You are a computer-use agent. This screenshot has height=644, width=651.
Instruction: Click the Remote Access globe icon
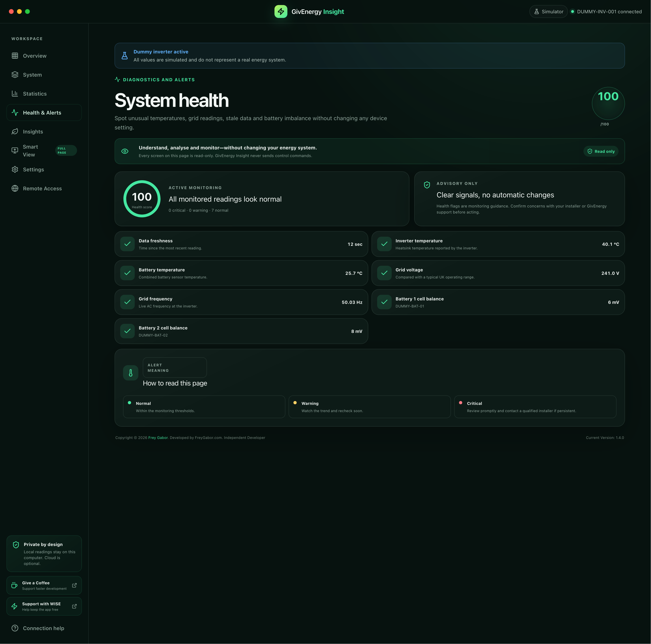(x=15, y=188)
